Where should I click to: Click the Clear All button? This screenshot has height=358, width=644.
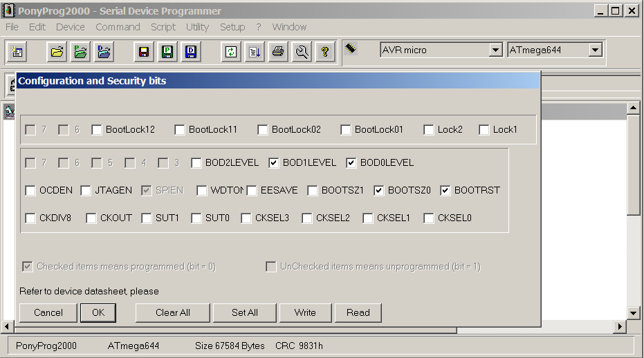(x=172, y=313)
